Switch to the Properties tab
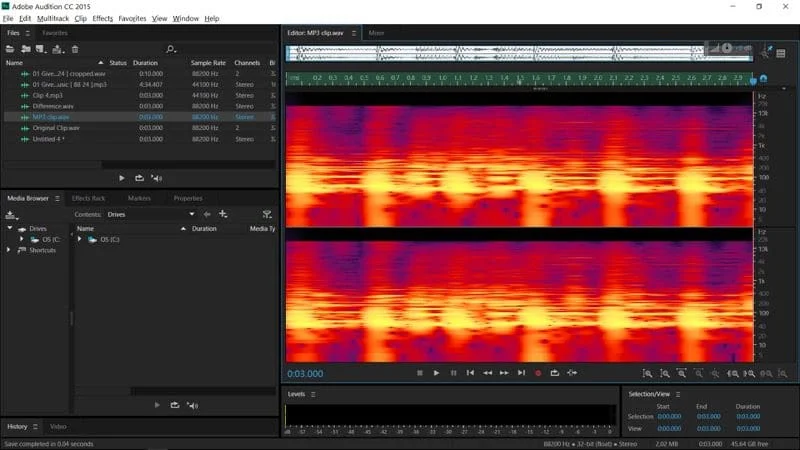 click(188, 198)
